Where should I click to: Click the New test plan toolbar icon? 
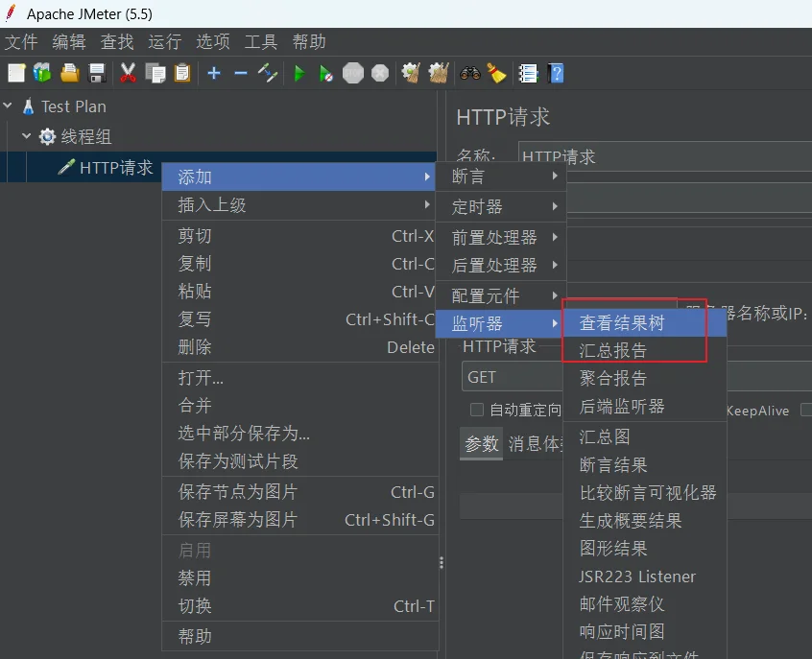coord(16,73)
